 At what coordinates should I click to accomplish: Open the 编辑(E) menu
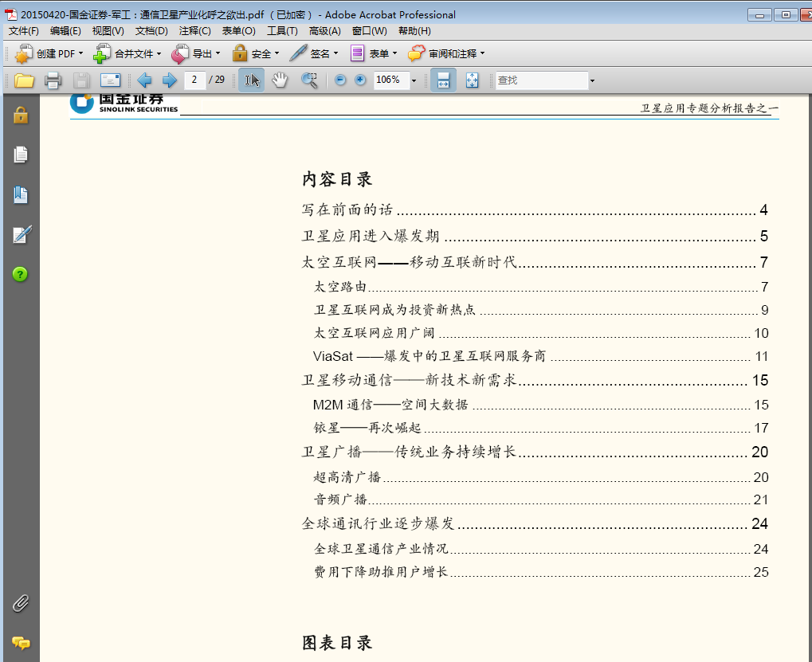pyautogui.click(x=65, y=31)
